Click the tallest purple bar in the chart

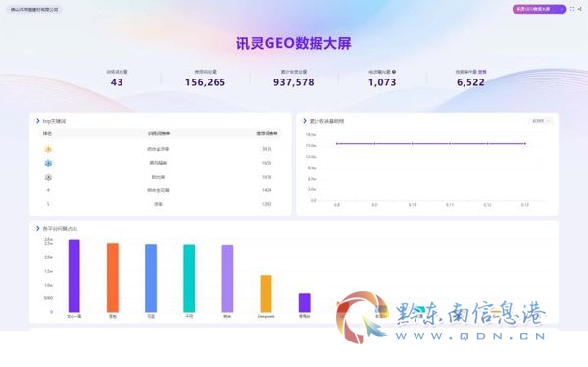click(x=73, y=276)
